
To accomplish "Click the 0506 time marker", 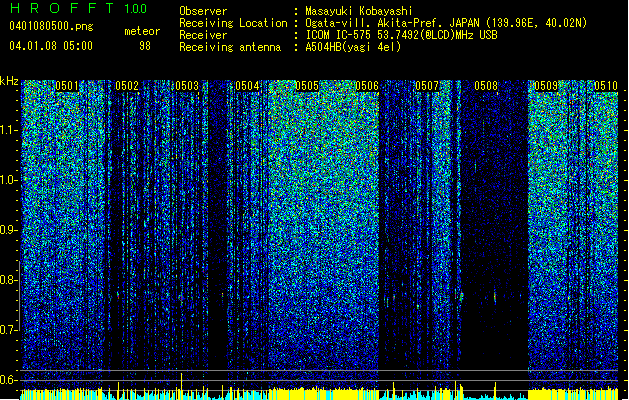I will pyautogui.click(x=367, y=86).
